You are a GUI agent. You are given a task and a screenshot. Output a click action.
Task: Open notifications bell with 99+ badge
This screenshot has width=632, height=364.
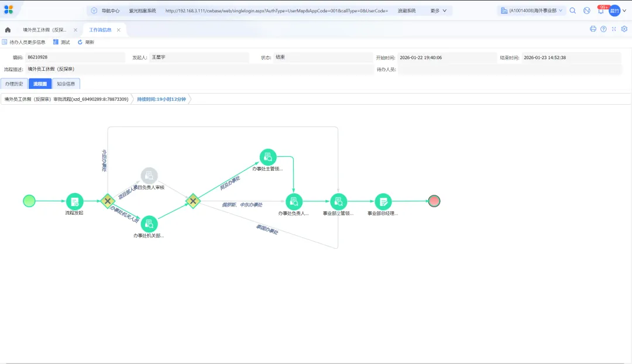601,11
